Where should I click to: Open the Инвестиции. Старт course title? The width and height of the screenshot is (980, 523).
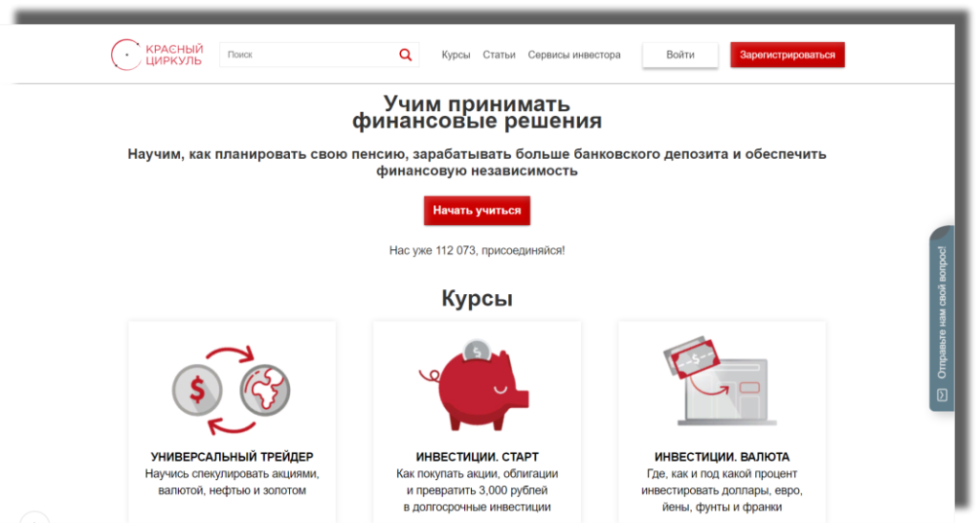coord(477,457)
